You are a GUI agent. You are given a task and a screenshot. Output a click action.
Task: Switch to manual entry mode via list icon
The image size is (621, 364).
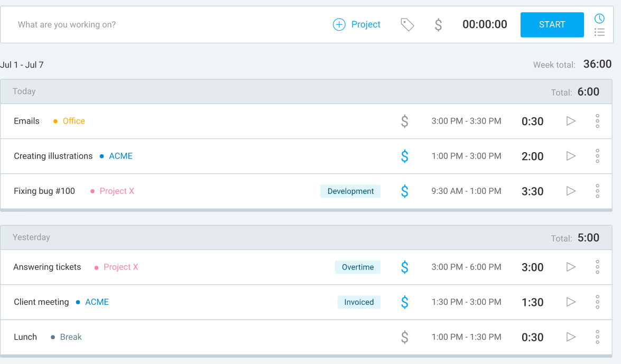pyautogui.click(x=599, y=32)
